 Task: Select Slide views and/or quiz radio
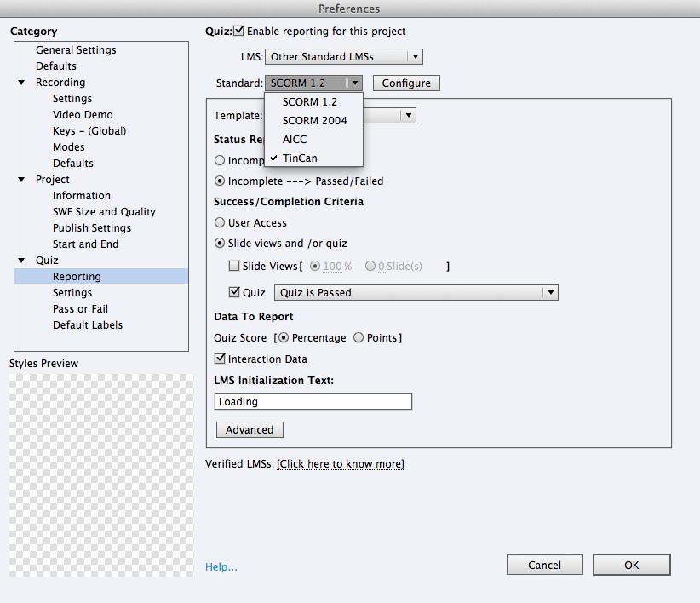(220, 244)
